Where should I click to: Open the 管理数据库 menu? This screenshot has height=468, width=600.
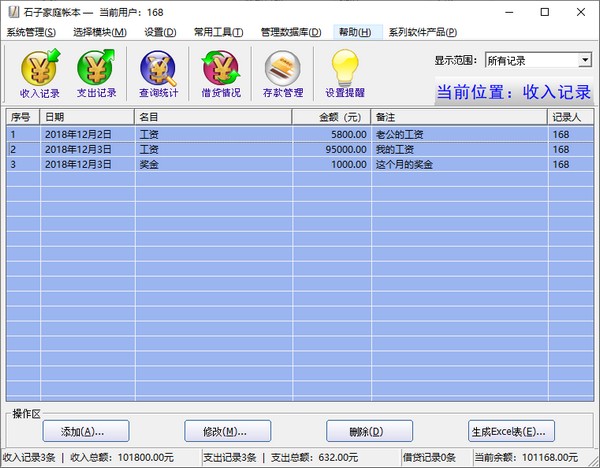(290, 32)
